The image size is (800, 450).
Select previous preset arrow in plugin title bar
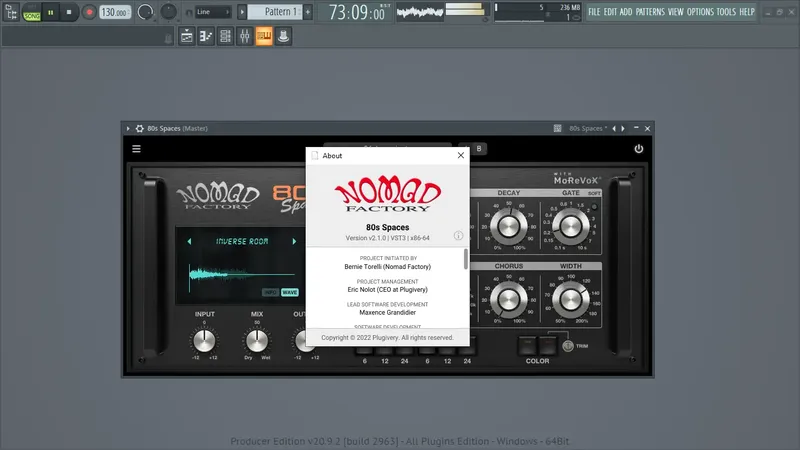click(614, 129)
